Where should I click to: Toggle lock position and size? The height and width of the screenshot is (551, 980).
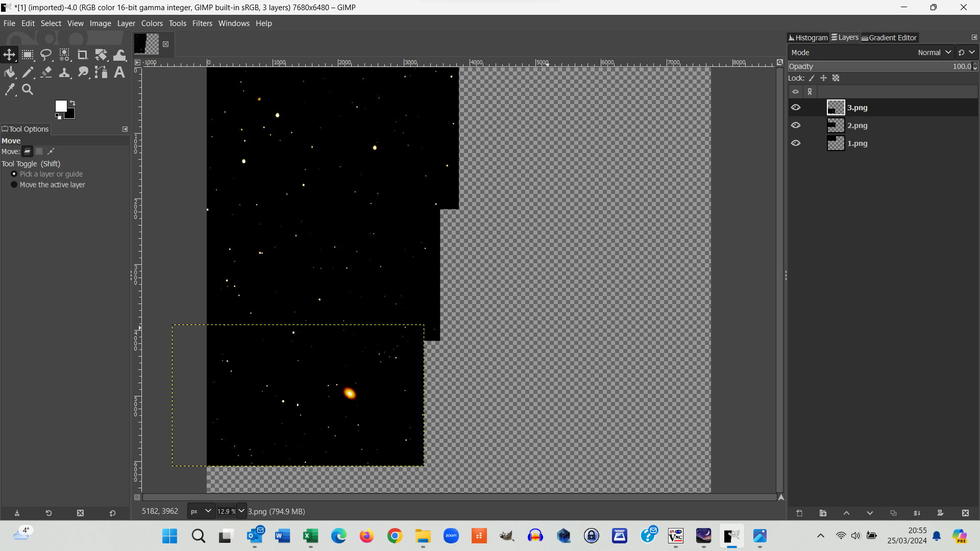click(x=823, y=78)
